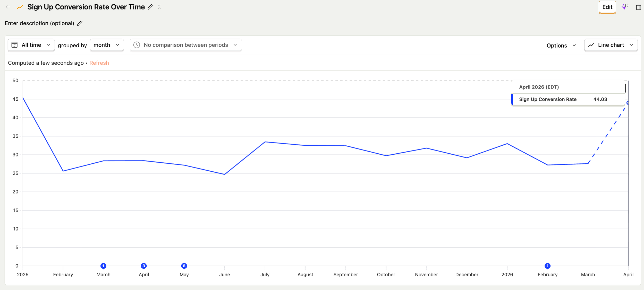Open No comparison between periods dropdown
The width and height of the screenshot is (644, 290).
(x=186, y=45)
